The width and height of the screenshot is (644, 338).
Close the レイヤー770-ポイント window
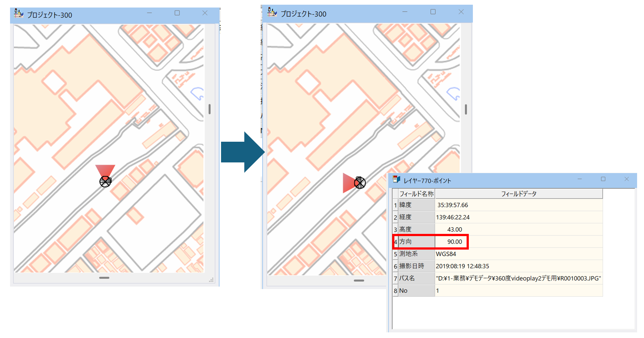pyautogui.click(x=626, y=179)
